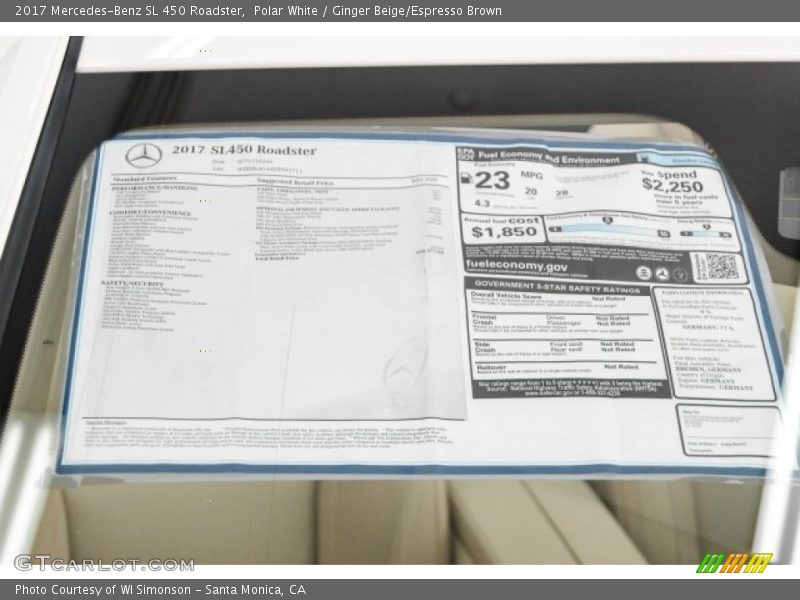Viewport: 800px width, 600px height.
Task: Click the striped color logo in the corner
Action: click(x=734, y=563)
